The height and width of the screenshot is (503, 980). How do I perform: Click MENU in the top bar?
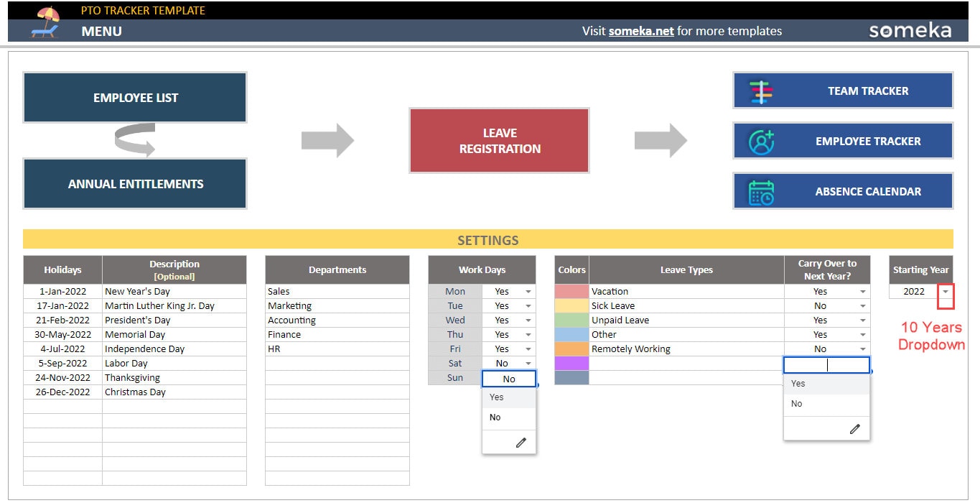coord(101,31)
